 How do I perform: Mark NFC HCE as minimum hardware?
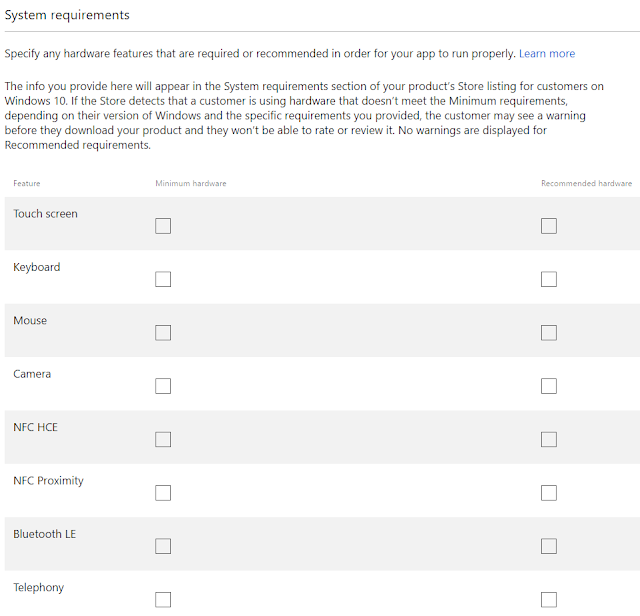click(x=163, y=439)
